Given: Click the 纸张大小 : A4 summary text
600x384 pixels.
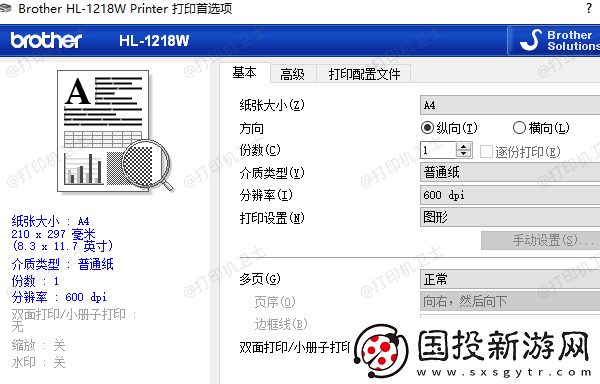Looking at the screenshot, I should pos(51,221).
